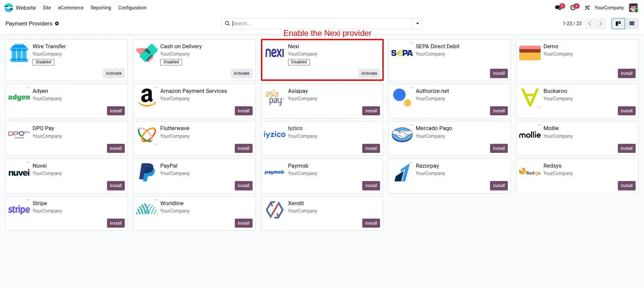Activate the Nexi provider
This screenshot has width=644, height=289.
(369, 73)
